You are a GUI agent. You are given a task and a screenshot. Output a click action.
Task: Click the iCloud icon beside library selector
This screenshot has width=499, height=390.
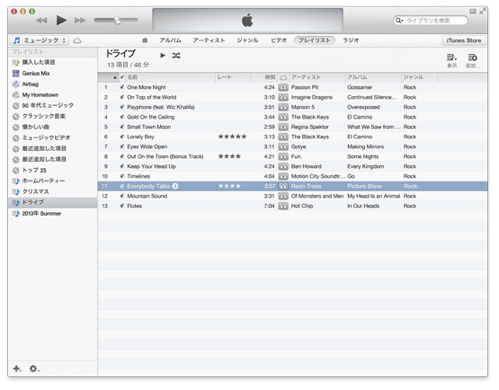77,41
